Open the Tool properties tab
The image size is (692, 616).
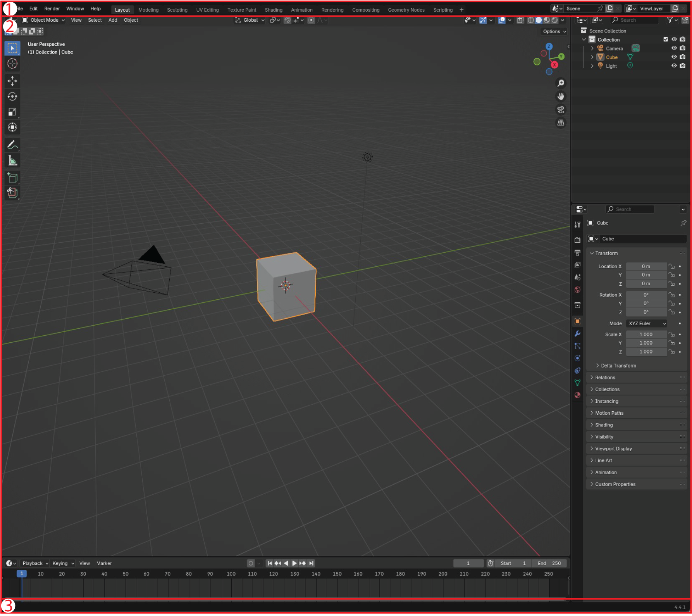(577, 224)
